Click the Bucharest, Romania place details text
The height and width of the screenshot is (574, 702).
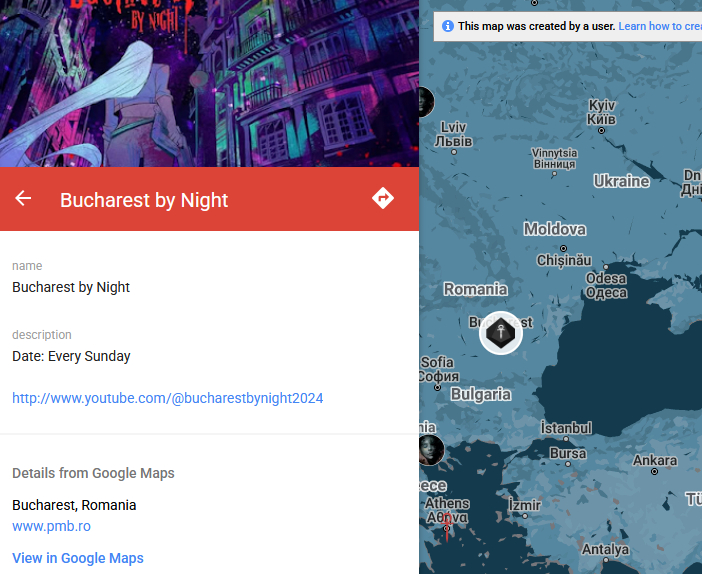74,505
